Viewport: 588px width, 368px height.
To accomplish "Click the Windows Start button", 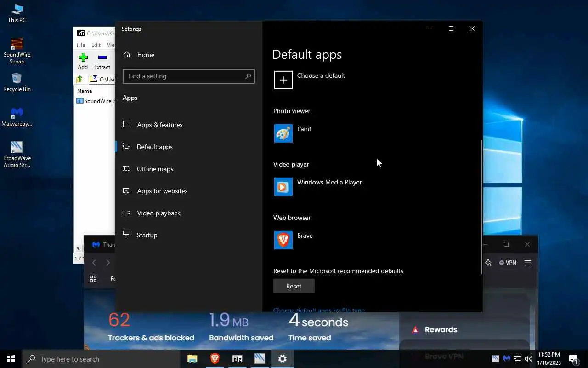I will tap(11, 359).
